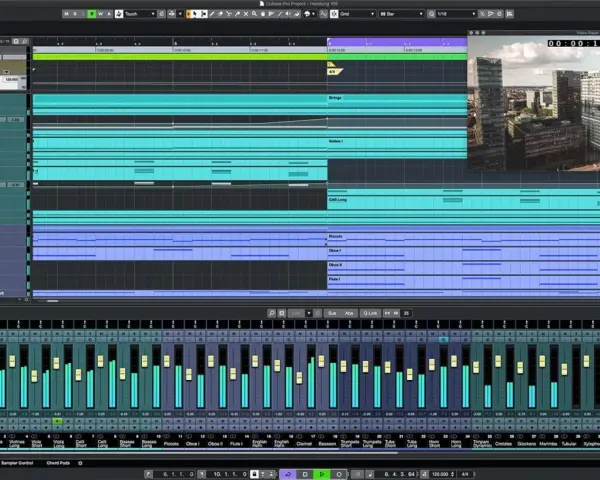Viewport: 600px width, 480px height.
Task: Select the Split scissors tool
Action: 229,14
